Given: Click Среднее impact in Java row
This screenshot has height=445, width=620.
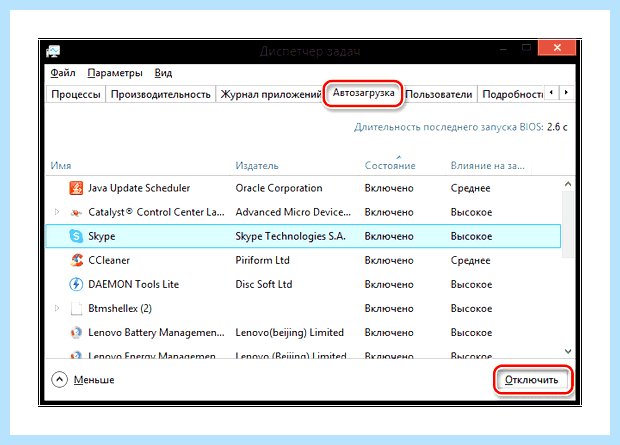Looking at the screenshot, I should click(x=471, y=188).
